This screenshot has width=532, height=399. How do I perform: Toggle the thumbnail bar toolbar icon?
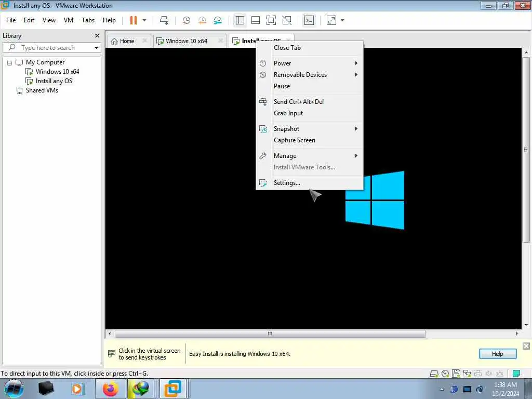point(256,20)
